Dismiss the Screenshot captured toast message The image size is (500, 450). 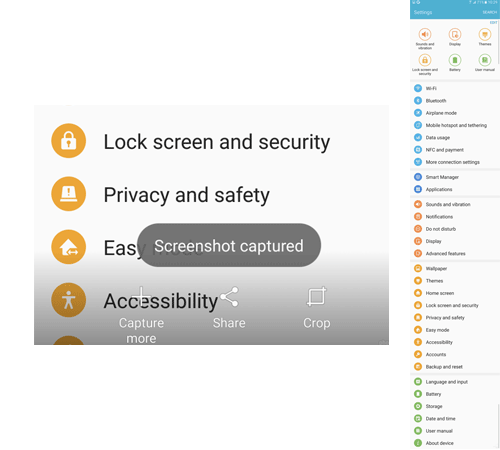pyautogui.click(x=229, y=245)
